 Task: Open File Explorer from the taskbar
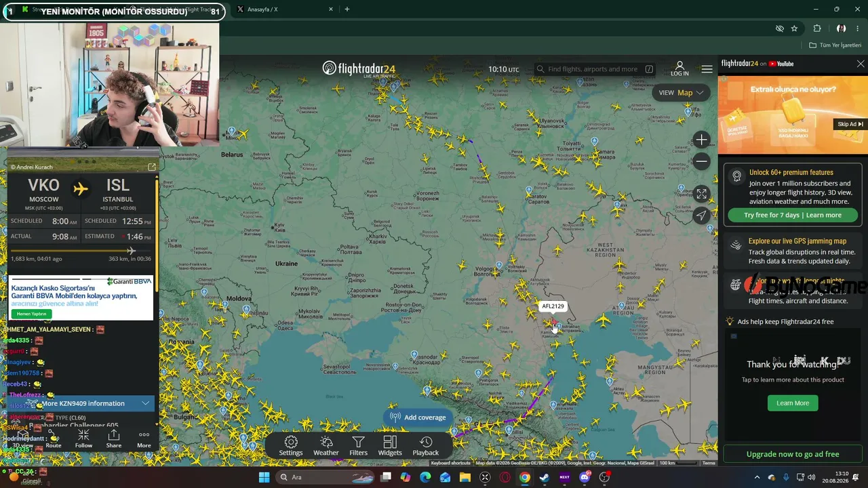(x=465, y=477)
